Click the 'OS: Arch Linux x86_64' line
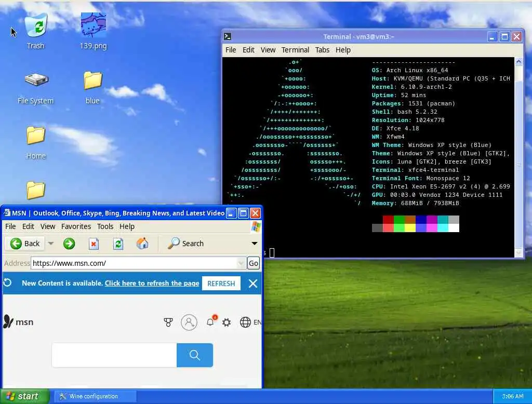The image size is (532, 404). pos(410,70)
